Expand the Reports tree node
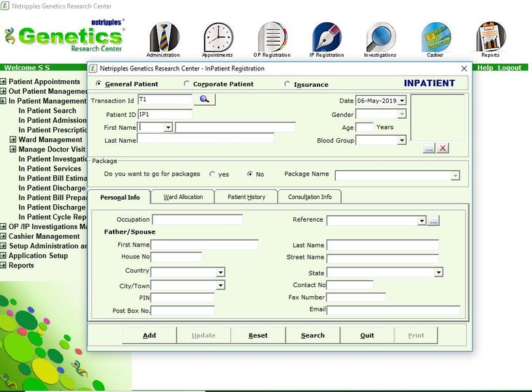The height and width of the screenshot is (392, 532). click(3, 265)
